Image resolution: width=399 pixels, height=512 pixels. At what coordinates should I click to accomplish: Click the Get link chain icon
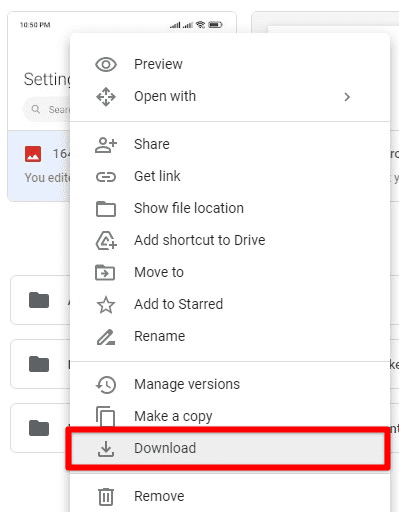pyautogui.click(x=106, y=177)
